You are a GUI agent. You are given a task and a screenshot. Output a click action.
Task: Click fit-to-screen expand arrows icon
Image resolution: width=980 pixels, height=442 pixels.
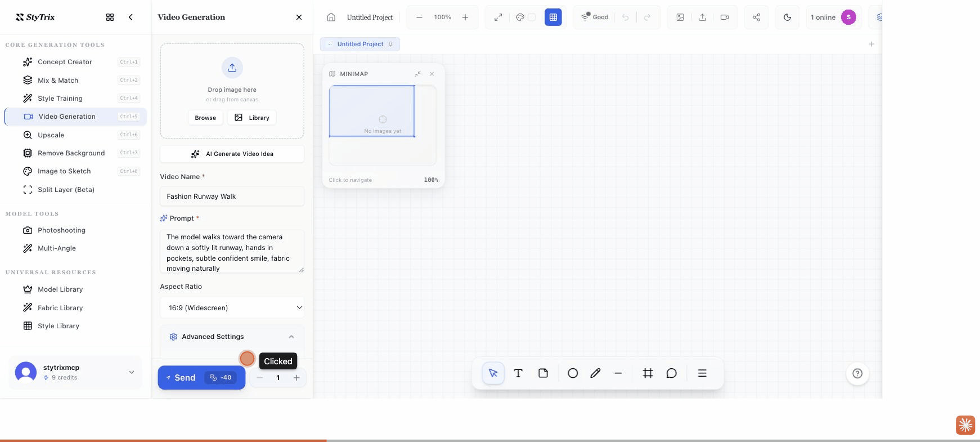[x=498, y=17]
